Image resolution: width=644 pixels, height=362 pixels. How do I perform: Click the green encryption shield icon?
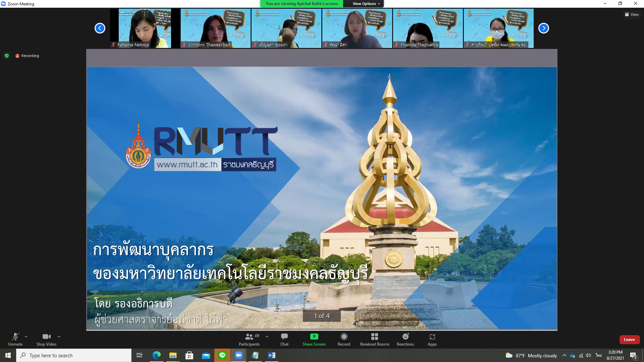7,56
